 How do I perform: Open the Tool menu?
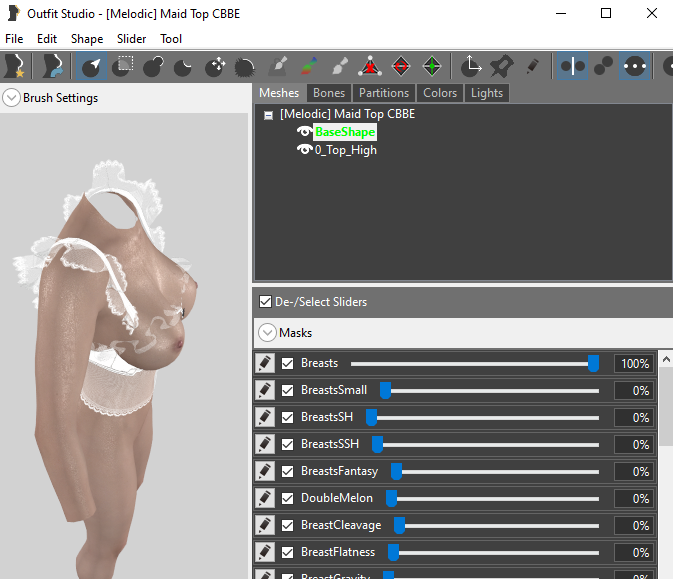[171, 39]
